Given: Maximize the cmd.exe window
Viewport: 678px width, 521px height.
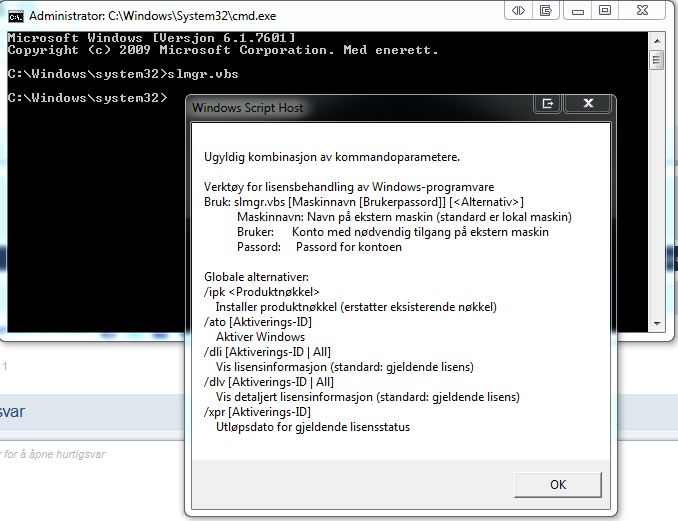Looking at the screenshot, I should [604, 10].
